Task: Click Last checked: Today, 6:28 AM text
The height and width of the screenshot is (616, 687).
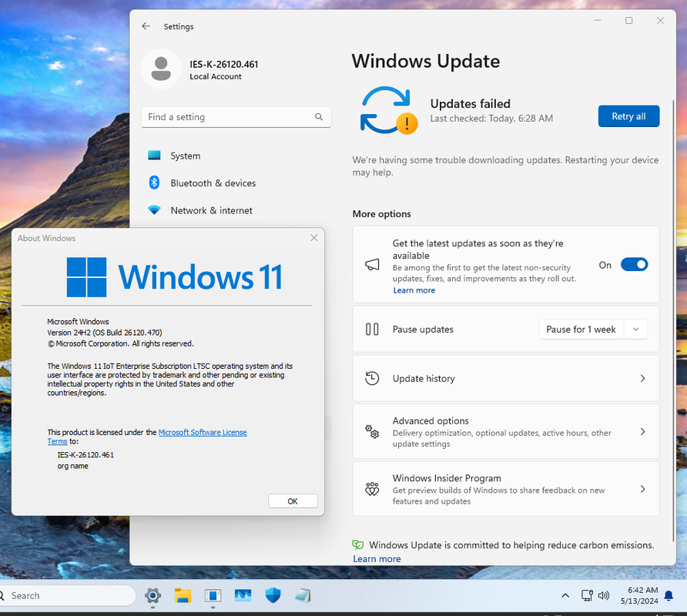Action: [491, 119]
